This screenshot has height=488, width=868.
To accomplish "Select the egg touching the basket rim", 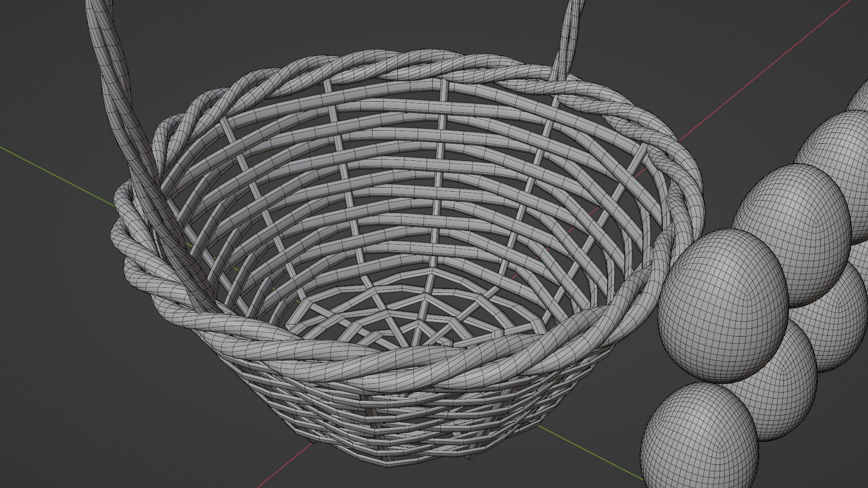I will [722, 306].
